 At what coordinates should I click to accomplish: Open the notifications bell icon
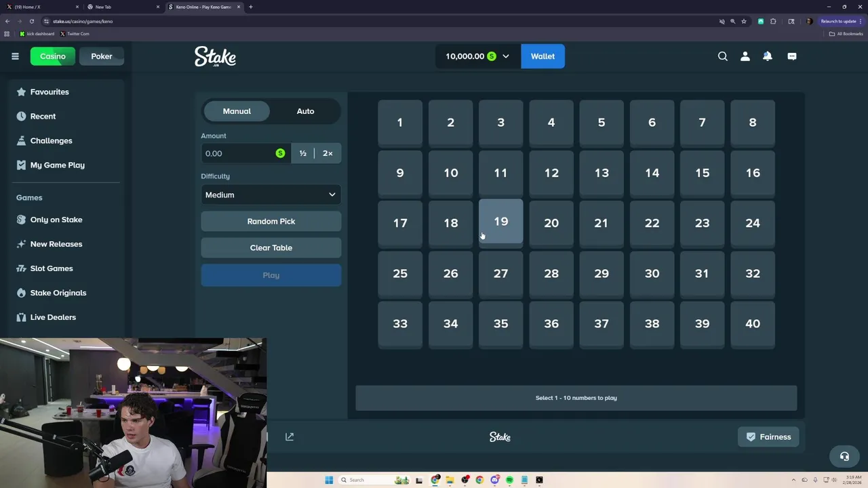tap(768, 56)
